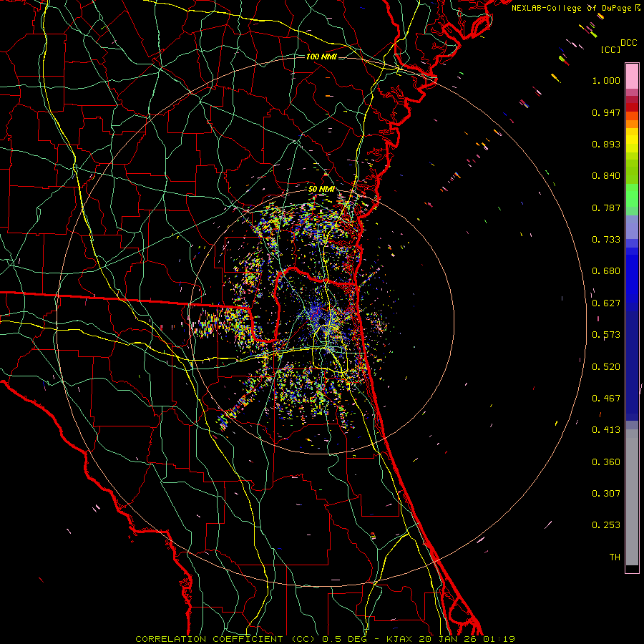The height and width of the screenshot is (644, 644).
Task: Click the 0.413 legend value
Action: point(606,430)
